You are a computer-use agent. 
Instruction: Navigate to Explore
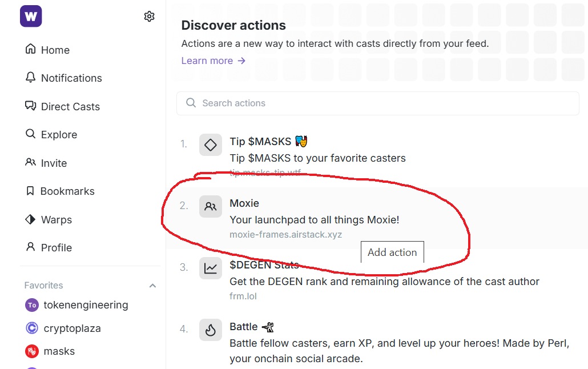[x=58, y=135]
